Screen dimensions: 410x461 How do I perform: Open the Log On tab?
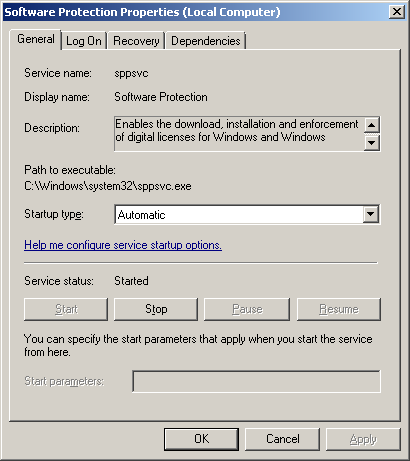point(84,41)
